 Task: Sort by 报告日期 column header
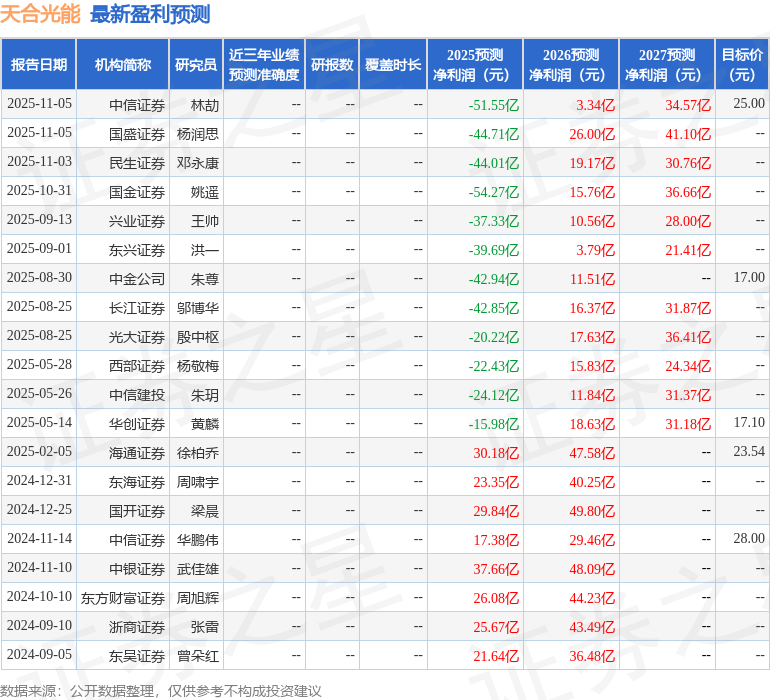pos(39,65)
